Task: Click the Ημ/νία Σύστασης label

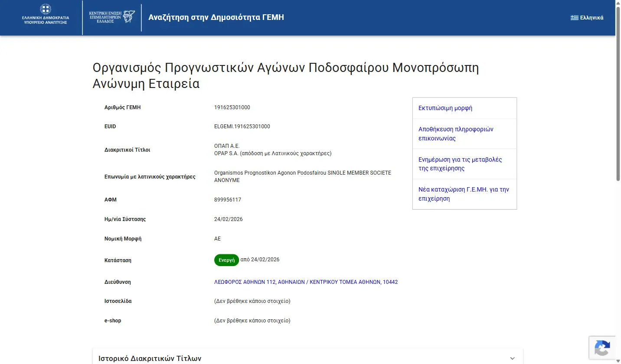Action: (x=125, y=219)
